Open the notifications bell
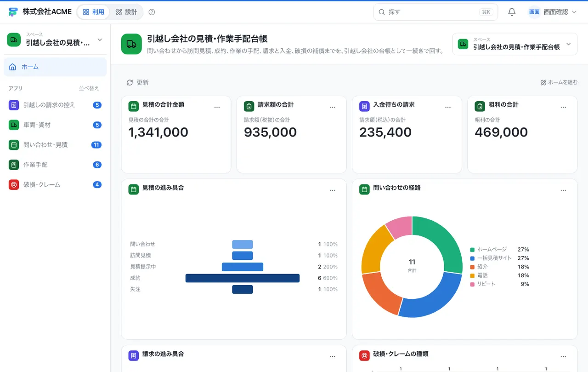The image size is (588, 372). (512, 12)
